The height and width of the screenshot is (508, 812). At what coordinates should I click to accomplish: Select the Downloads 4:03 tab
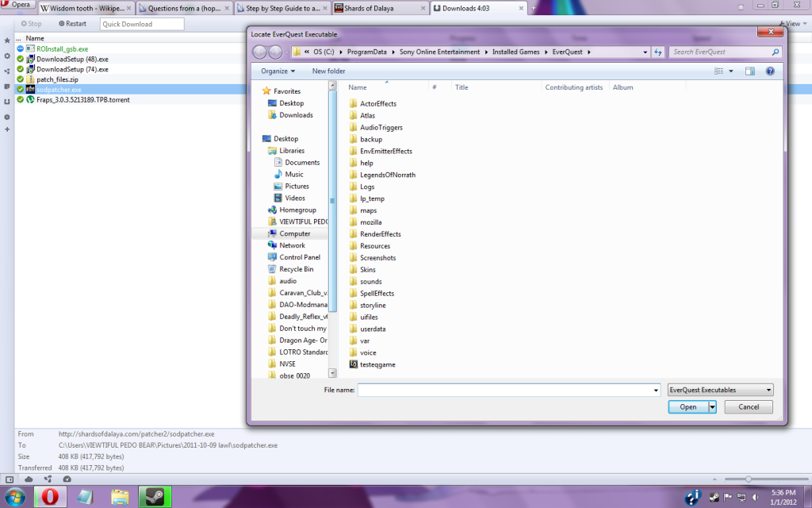(478, 8)
